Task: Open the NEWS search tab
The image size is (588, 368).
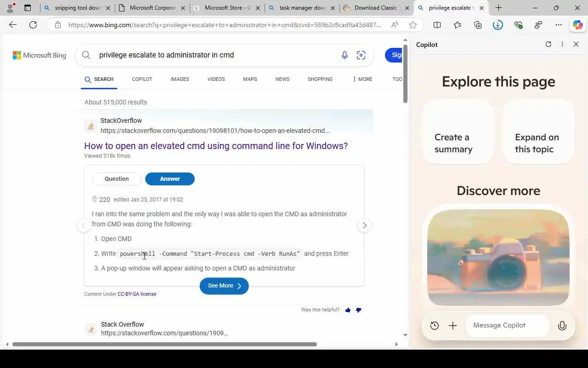Action: click(283, 79)
